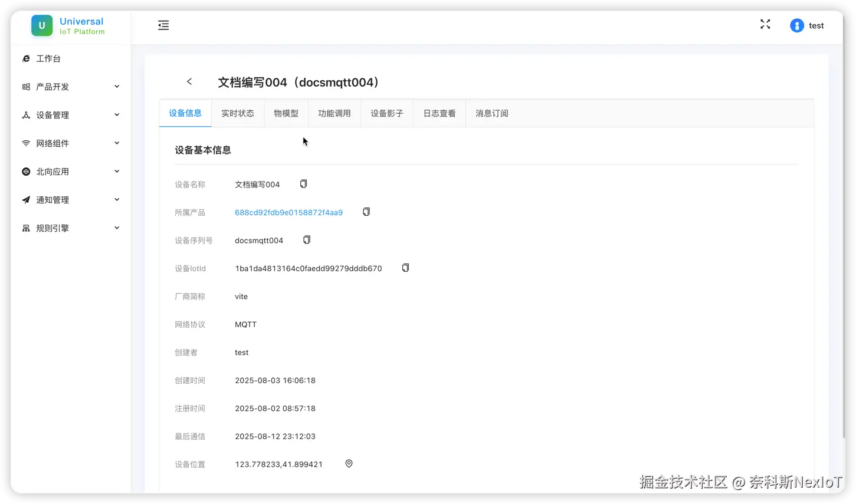Screen dimensions: 856x504
Task: Copy the 设备序列号 docsmqtt004
Action: click(306, 239)
